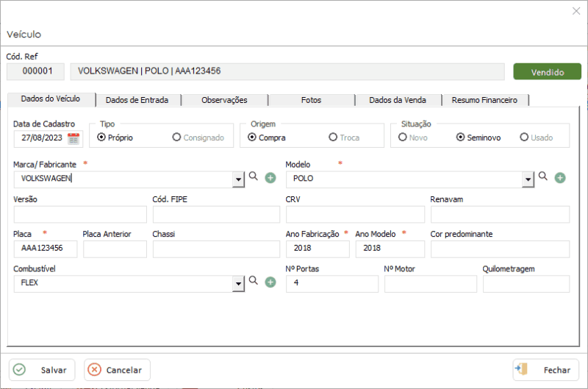This screenshot has width=588, height=389.
Task: Expand the Marca/Fabricante dropdown arrow
Action: (x=238, y=179)
